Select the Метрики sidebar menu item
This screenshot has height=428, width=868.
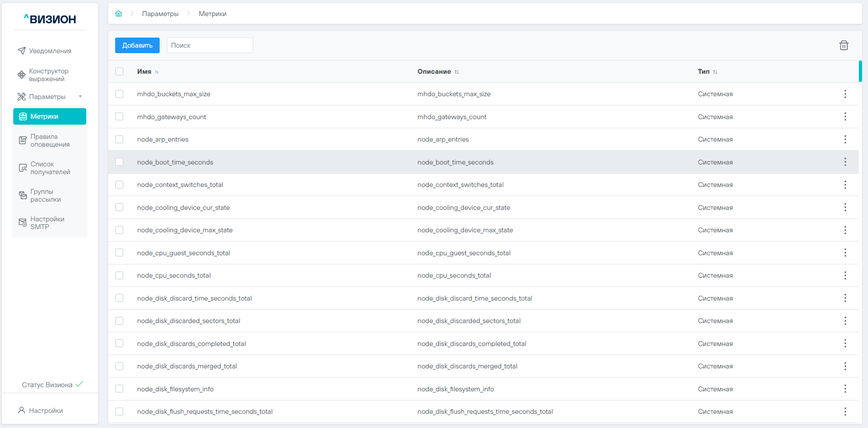click(x=50, y=116)
